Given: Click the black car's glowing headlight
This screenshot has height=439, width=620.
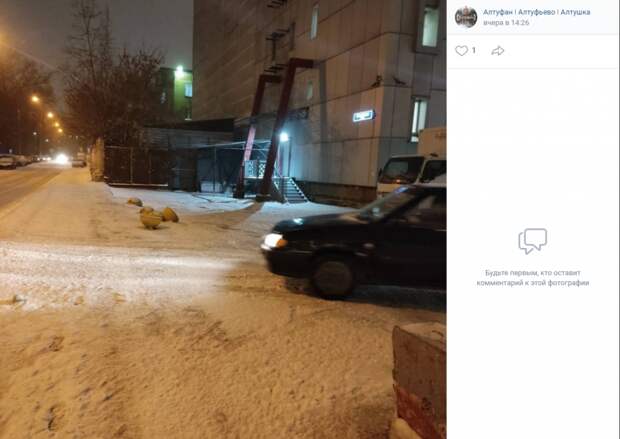Looking at the screenshot, I should (x=273, y=240).
